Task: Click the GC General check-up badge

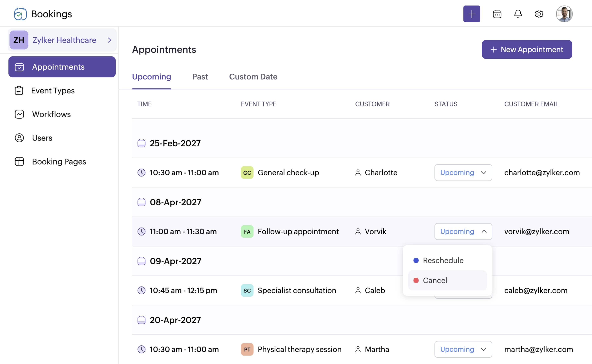Action: tap(247, 173)
